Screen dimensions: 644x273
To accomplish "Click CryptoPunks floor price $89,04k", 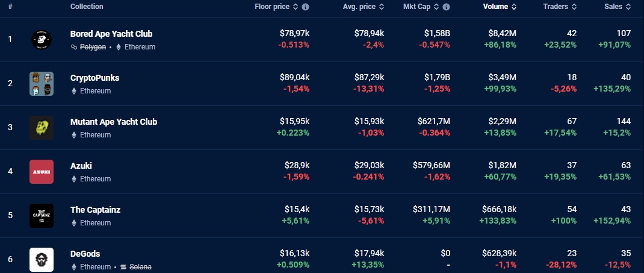I will pos(294,78).
